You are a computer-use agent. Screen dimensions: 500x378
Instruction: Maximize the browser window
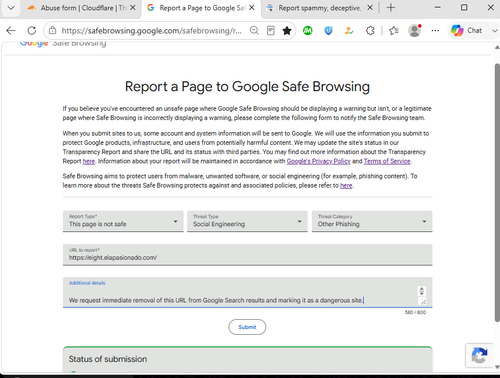click(x=464, y=7)
